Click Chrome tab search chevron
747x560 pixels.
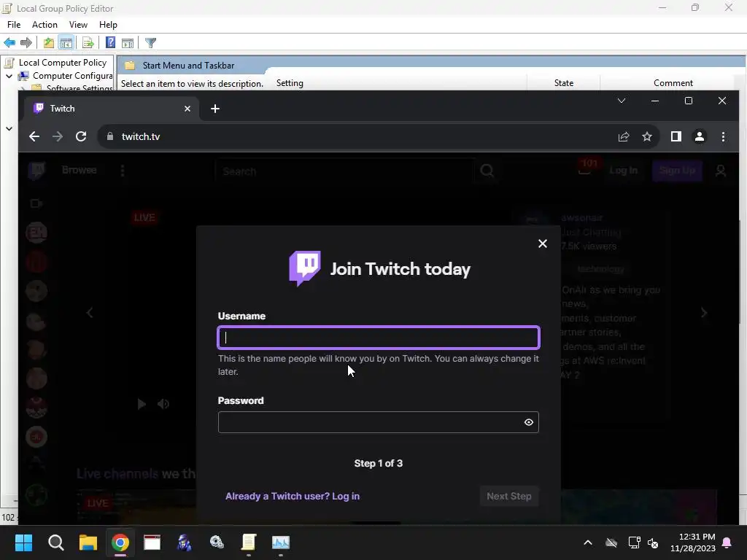pos(622,101)
